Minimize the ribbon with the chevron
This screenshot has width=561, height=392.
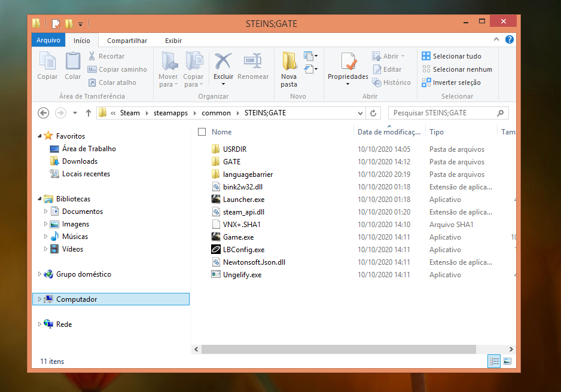496,39
